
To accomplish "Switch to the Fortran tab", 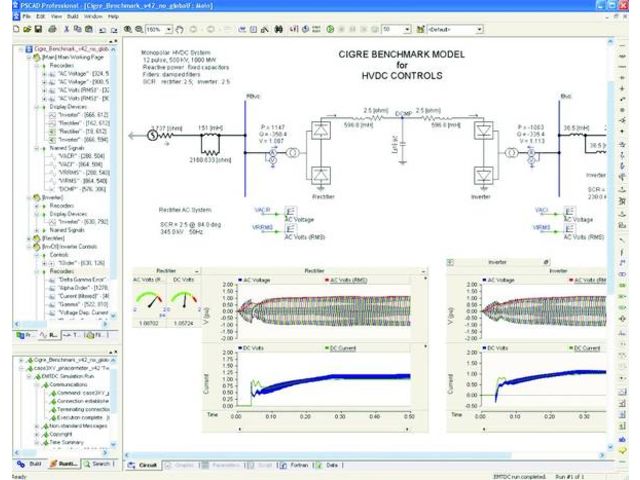I will pyautogui.click(x=297, y=465).
